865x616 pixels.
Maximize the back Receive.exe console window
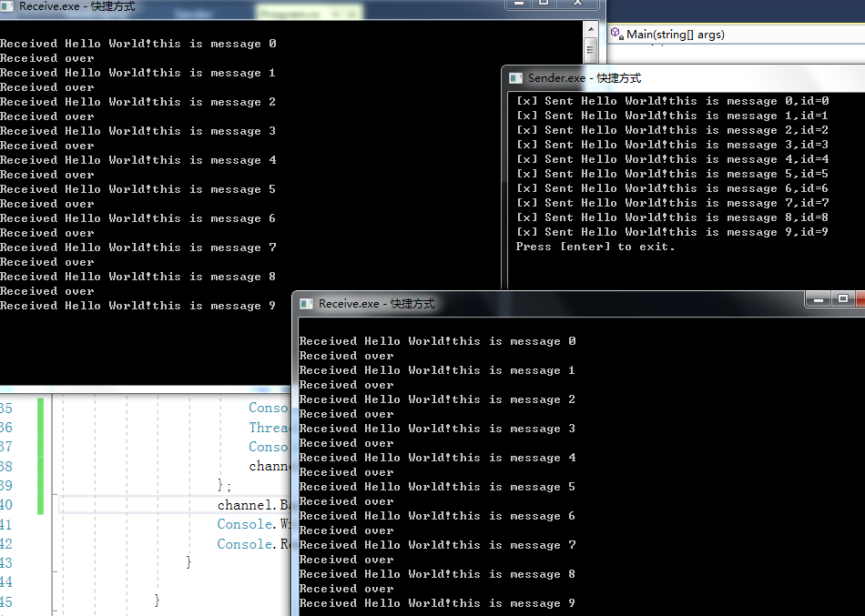(x=544, y=4)
